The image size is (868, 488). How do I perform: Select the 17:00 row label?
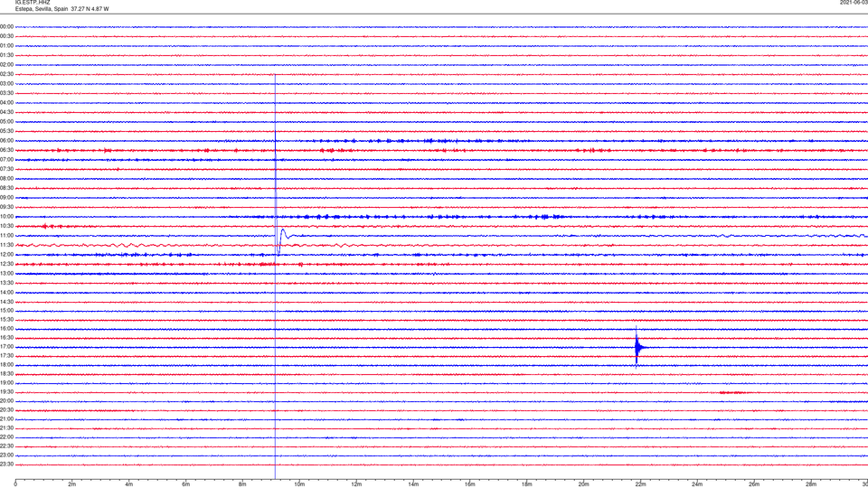click(6, 347)
